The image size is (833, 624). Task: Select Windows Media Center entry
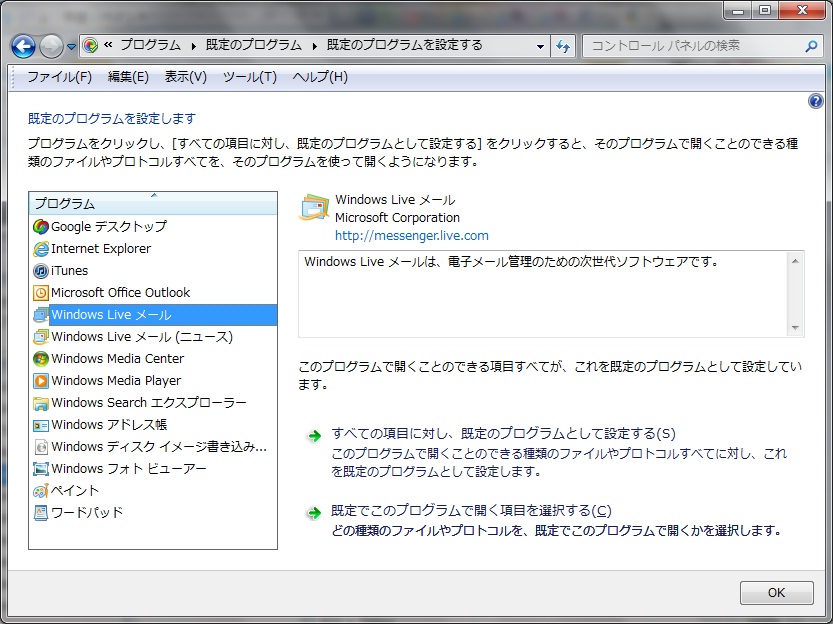tap(117, 359)
